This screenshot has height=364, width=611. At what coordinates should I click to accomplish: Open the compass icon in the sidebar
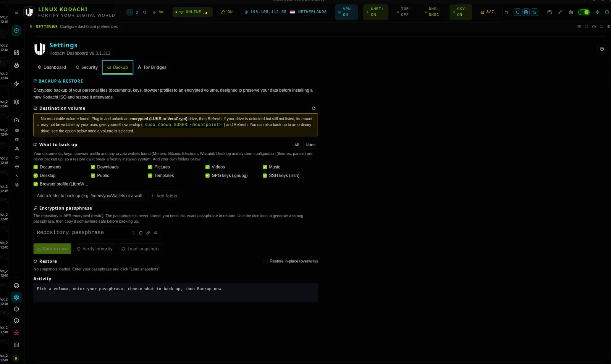[x=16, y=286]
